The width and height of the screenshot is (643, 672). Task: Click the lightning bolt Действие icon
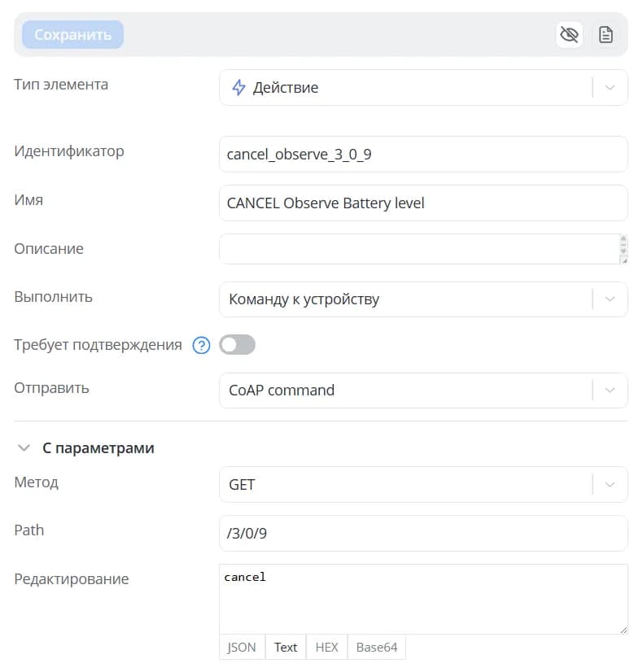pos(238,87)
